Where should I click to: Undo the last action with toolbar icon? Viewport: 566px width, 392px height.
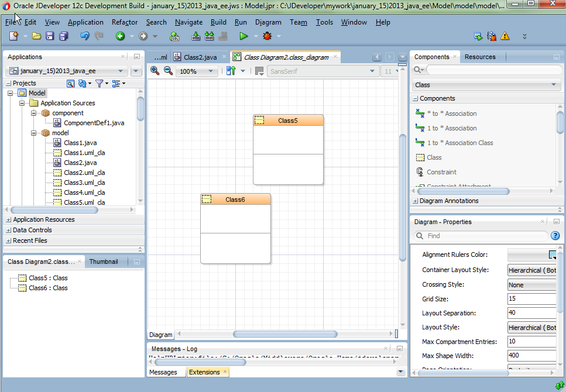pos(85,36)
